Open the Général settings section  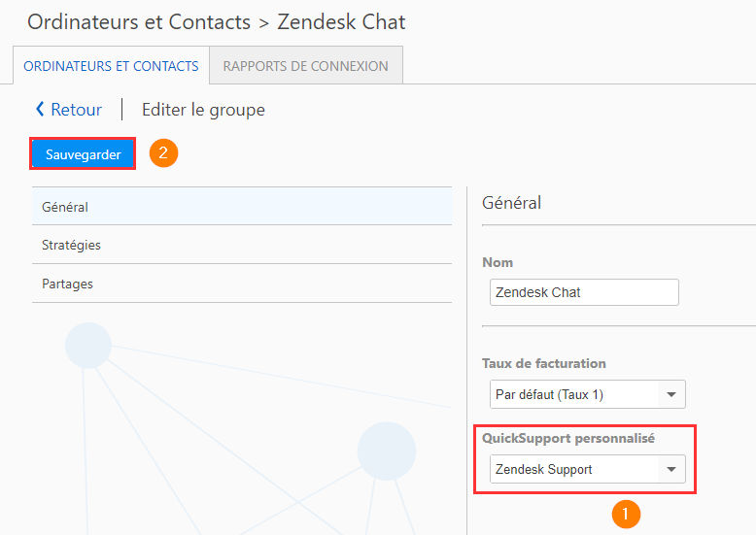242,206
